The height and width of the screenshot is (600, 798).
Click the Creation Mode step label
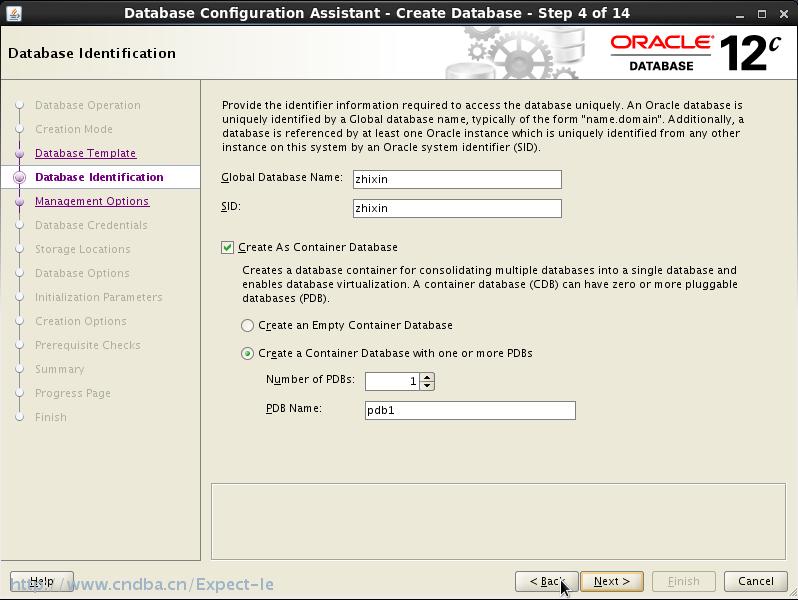pyautogui.click(x=74, y=129)
